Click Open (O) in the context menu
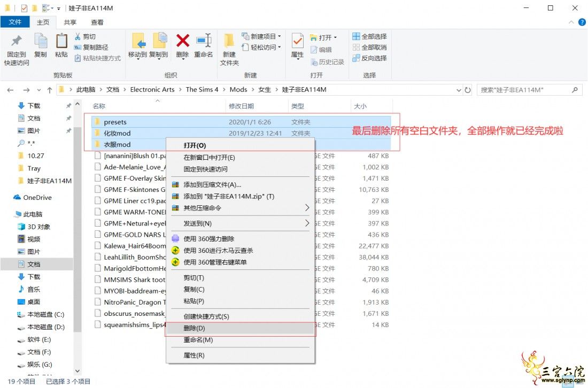 coord(240,145)
